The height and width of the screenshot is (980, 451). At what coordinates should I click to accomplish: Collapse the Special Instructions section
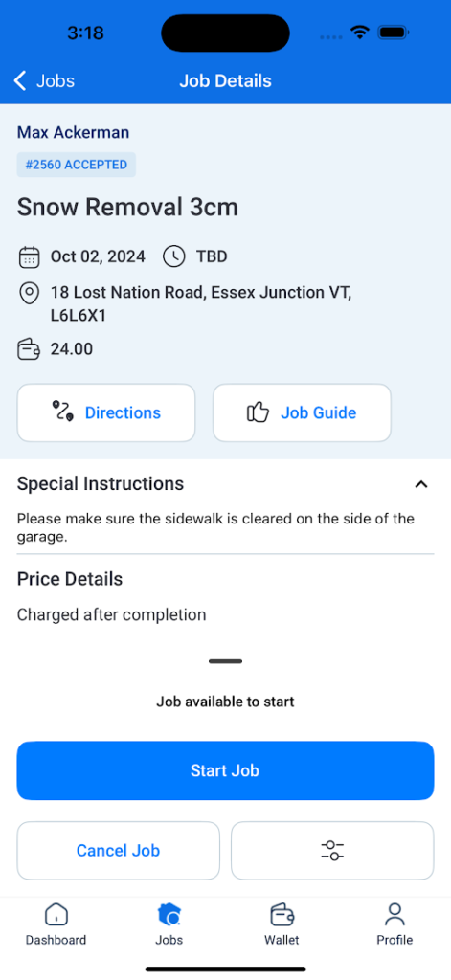click(421, 484)
